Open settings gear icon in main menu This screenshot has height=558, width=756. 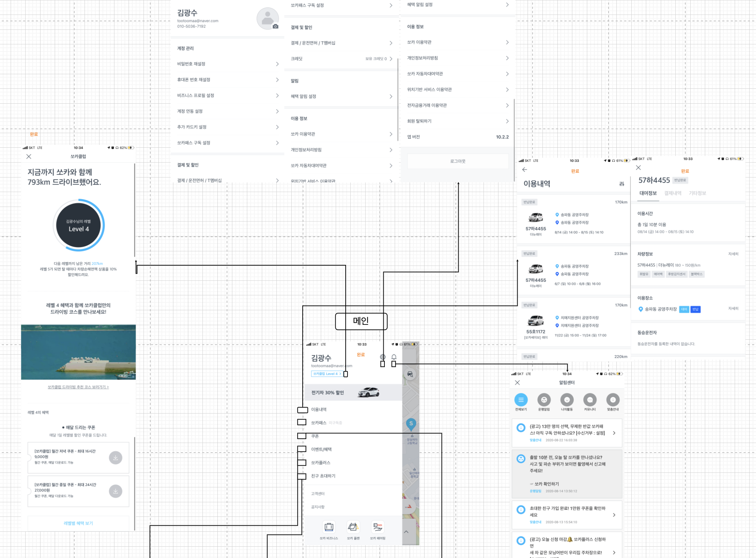[x=383, y=357]
